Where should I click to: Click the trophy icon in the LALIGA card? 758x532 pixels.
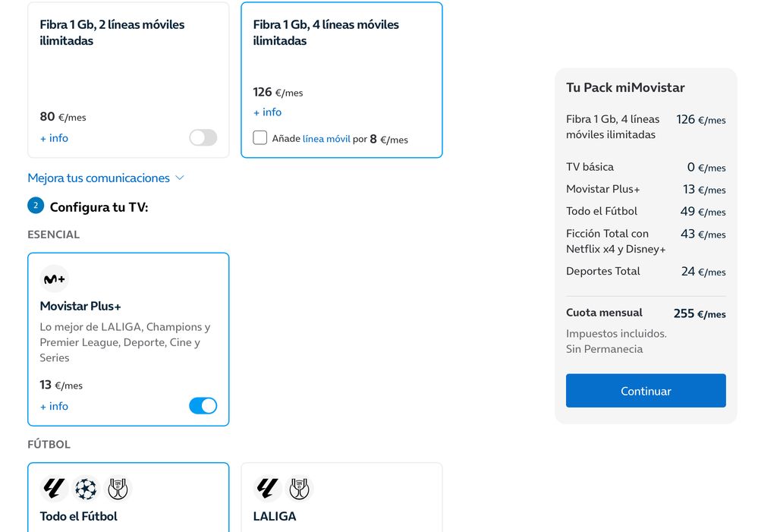pos(299,488)
